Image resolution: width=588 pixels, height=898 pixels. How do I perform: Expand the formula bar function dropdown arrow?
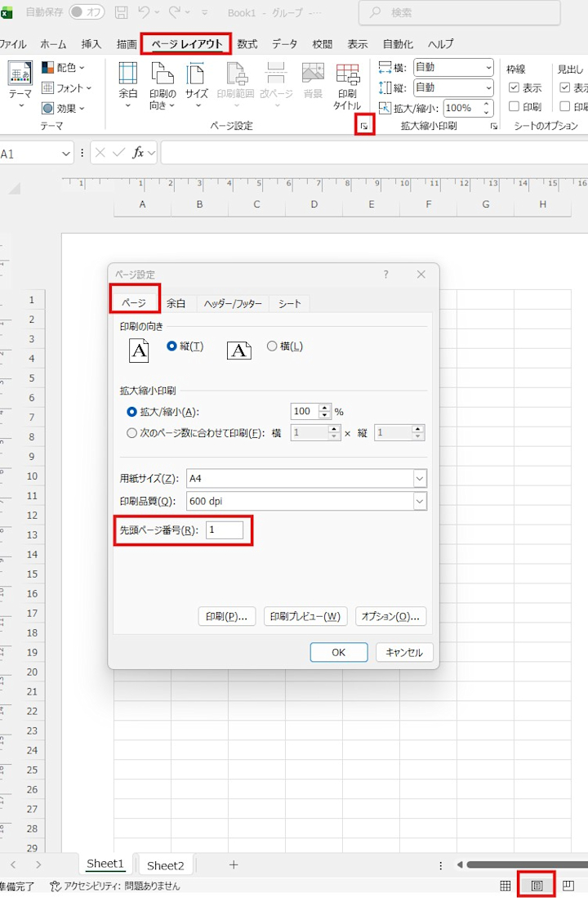tap(152, 153)
